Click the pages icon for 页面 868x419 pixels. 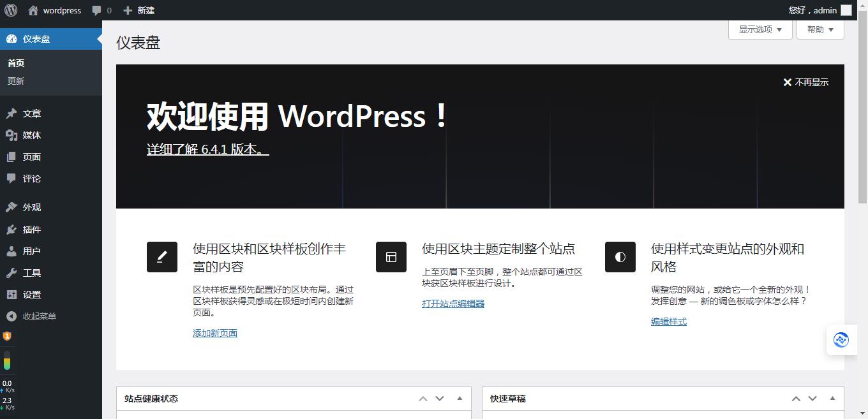click(x=11, y=157)
